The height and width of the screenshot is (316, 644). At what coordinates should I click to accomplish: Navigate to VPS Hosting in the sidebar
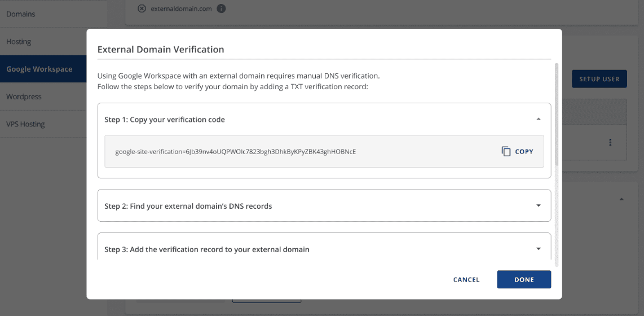tap(25, 124)
